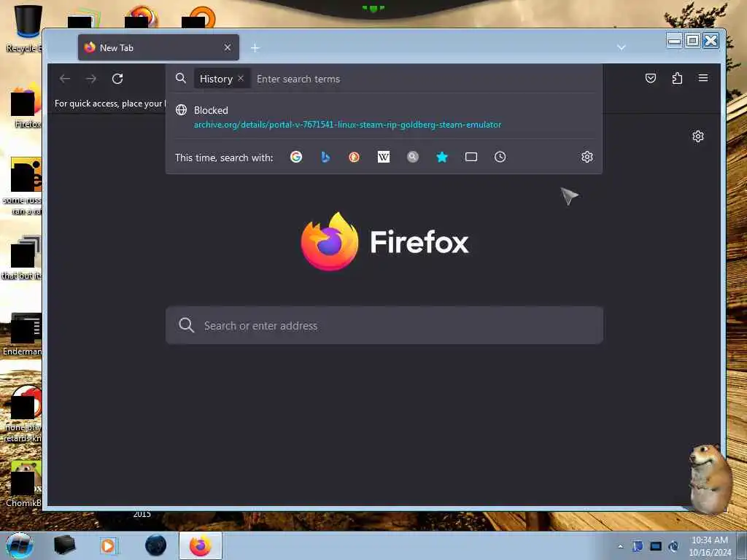Search in History using the clock icon
747x560 pixels.
click(x=500, y=157)
